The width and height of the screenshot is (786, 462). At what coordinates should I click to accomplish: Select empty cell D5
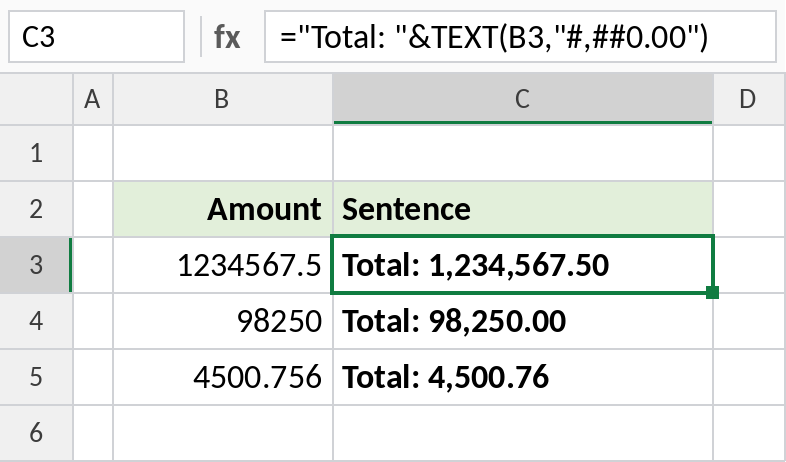click(x=750, y=377)
